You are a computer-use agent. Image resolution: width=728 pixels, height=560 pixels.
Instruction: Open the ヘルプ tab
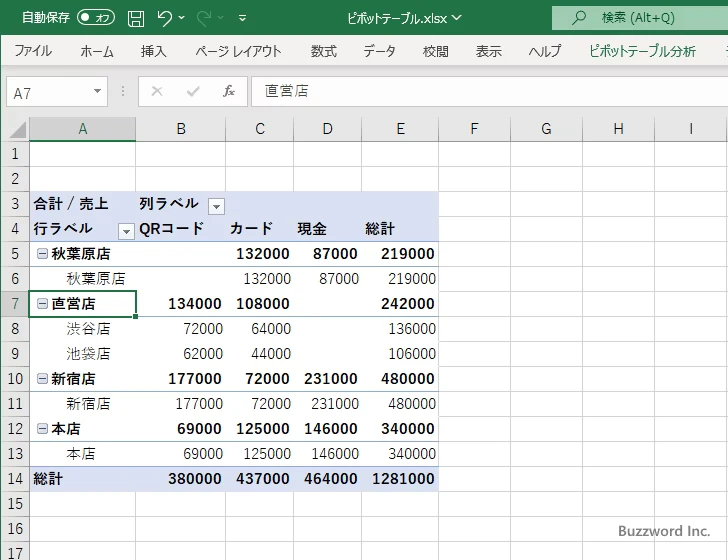(x=545, y=51)
